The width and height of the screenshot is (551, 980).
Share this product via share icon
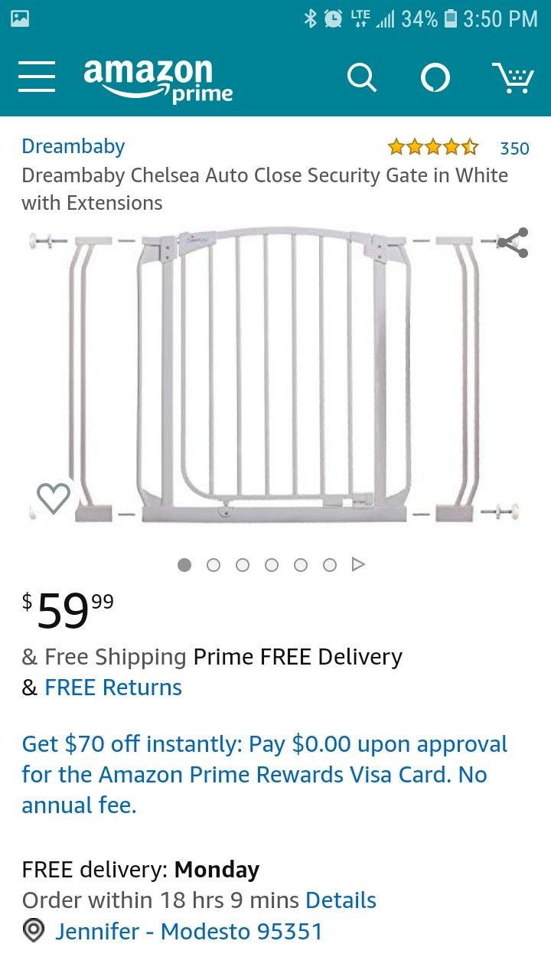pyautogui.click(x=512, y=243)
